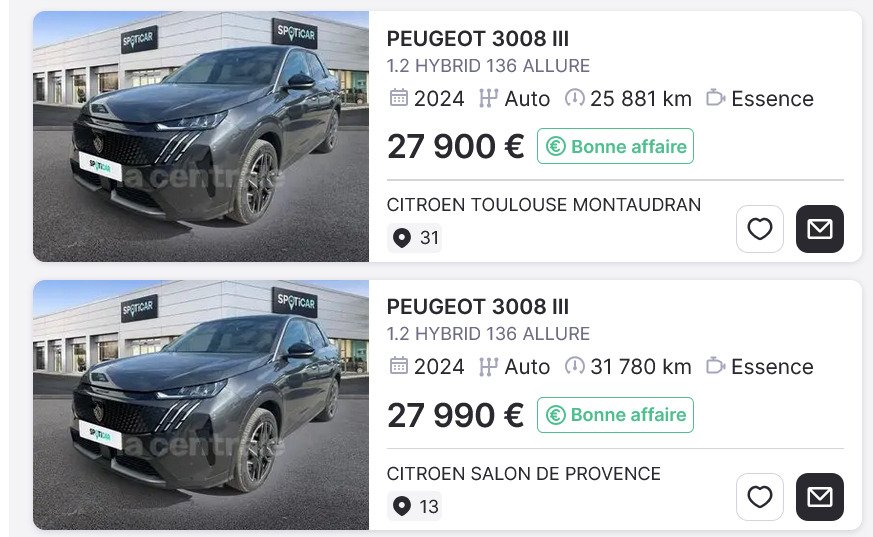Open the Peugeot 3008 III title at 31 780 km
The height and width of the screenshot is (537, 873).
[x=477, y=307]
